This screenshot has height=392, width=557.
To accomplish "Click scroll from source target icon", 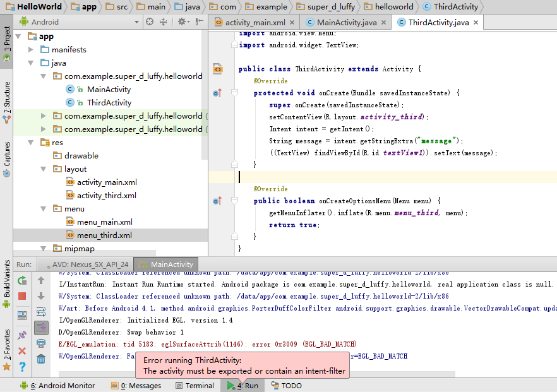I will coord(150,21).
